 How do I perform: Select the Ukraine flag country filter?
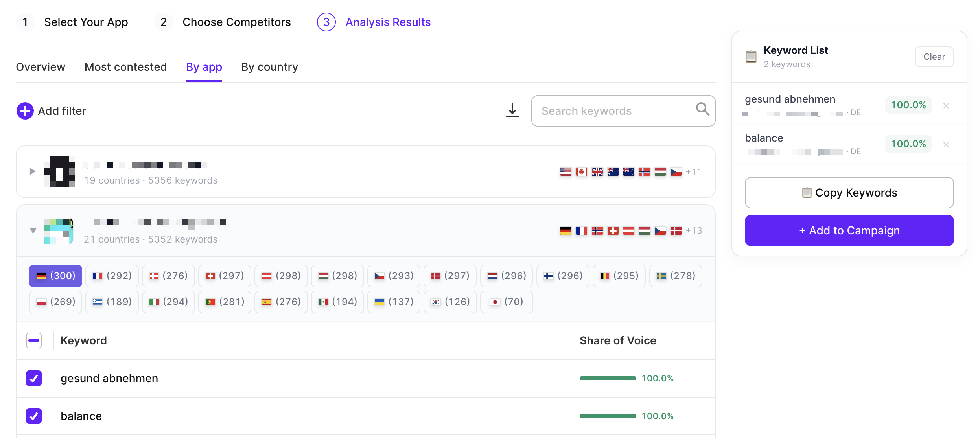click(394, 302)
